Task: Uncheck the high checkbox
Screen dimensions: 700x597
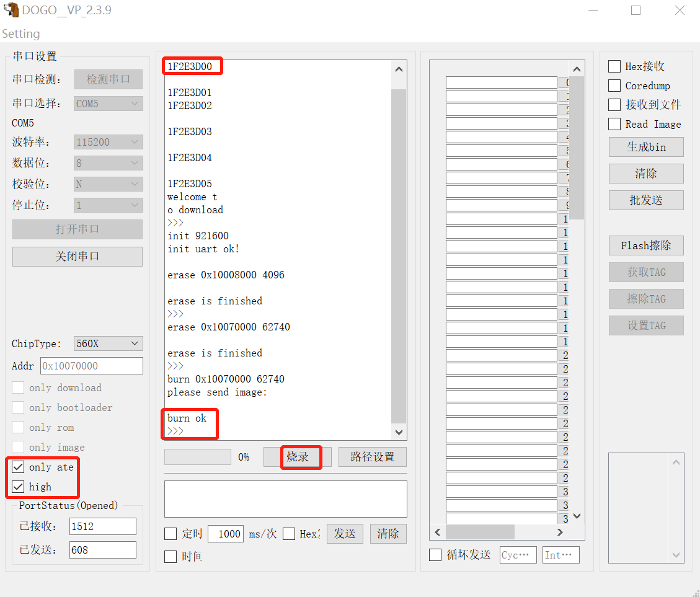Action: click(x=18, y=487)
